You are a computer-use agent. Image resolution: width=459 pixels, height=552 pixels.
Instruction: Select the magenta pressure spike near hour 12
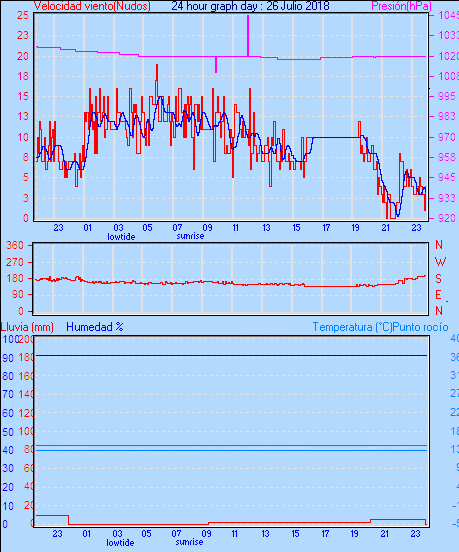click(248, 36)
